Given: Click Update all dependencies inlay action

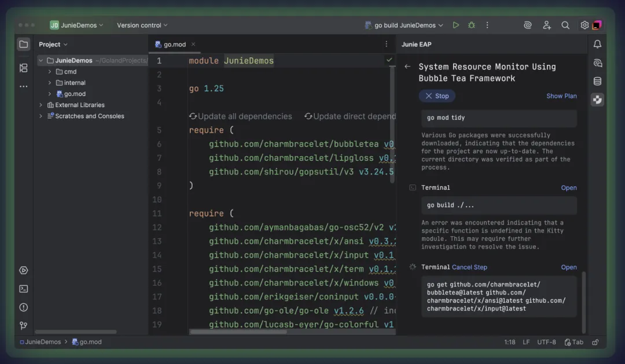Looking at the screenshot, I should (240, 116).
